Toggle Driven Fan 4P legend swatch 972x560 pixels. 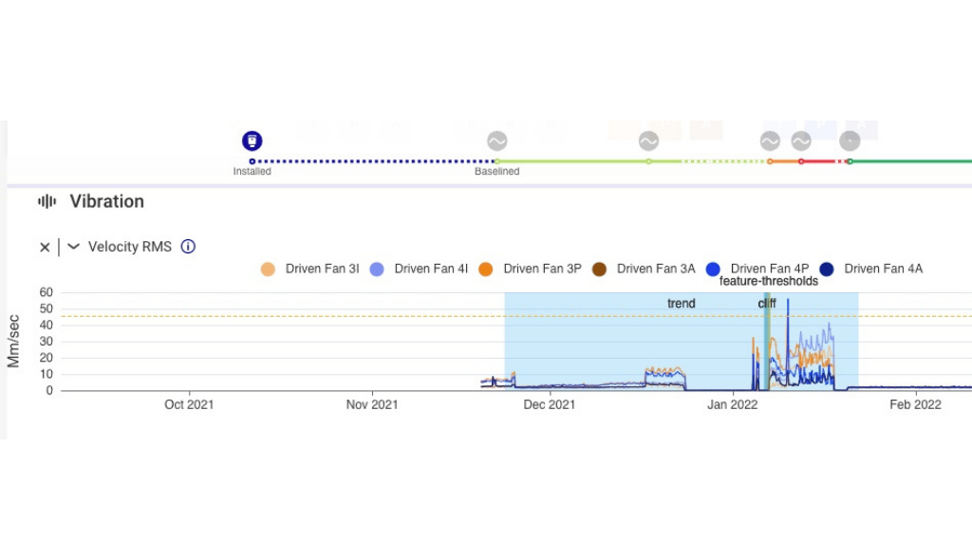[x=713, y=270]
